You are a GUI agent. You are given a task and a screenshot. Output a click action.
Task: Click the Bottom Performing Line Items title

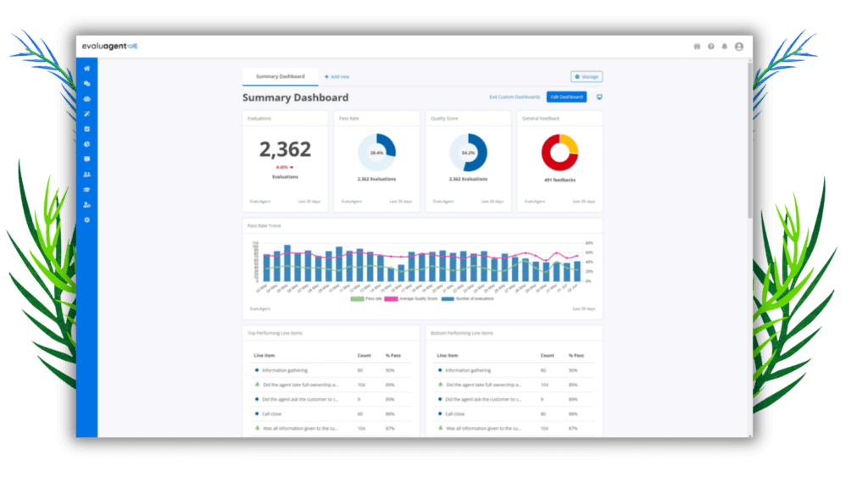462,333
